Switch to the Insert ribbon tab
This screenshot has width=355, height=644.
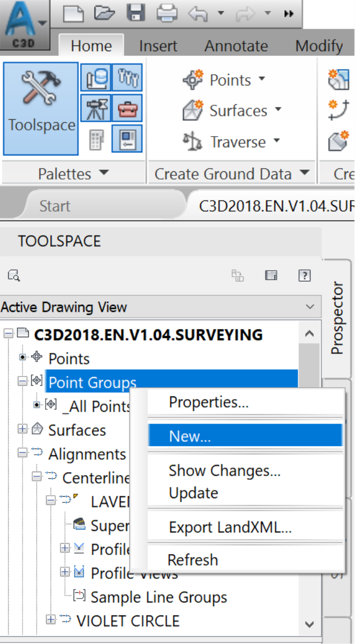158,46
